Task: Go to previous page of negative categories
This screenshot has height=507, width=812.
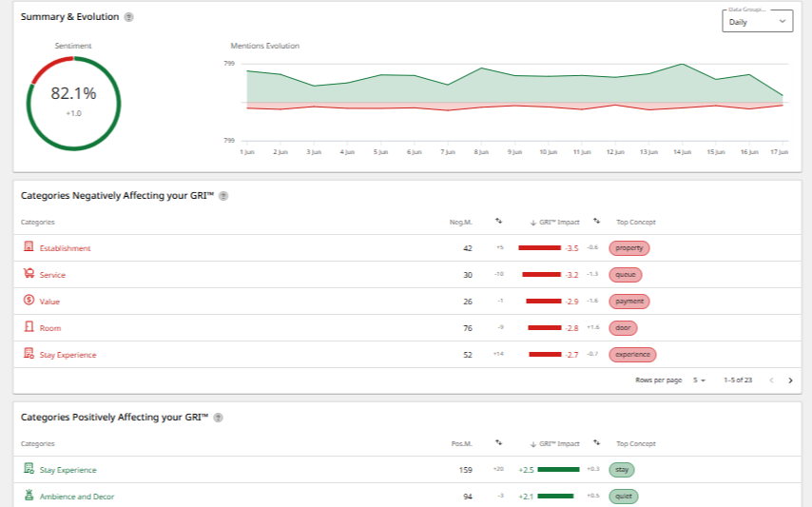Action: coord(771,380)
